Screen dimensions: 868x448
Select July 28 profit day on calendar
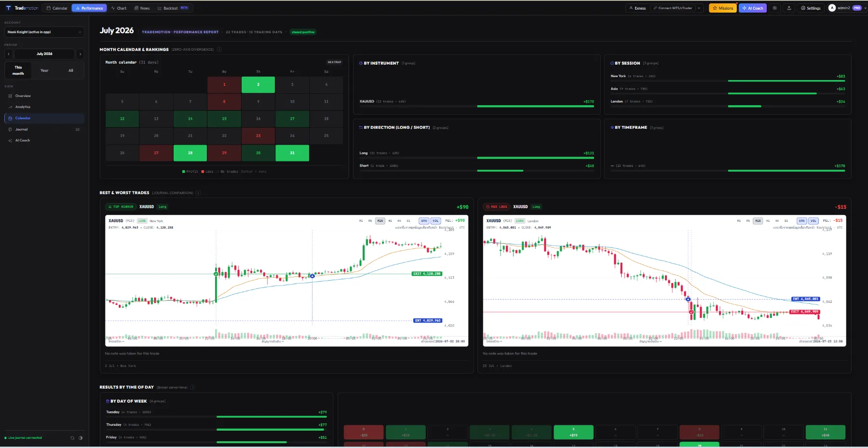[x=190, y=153]
